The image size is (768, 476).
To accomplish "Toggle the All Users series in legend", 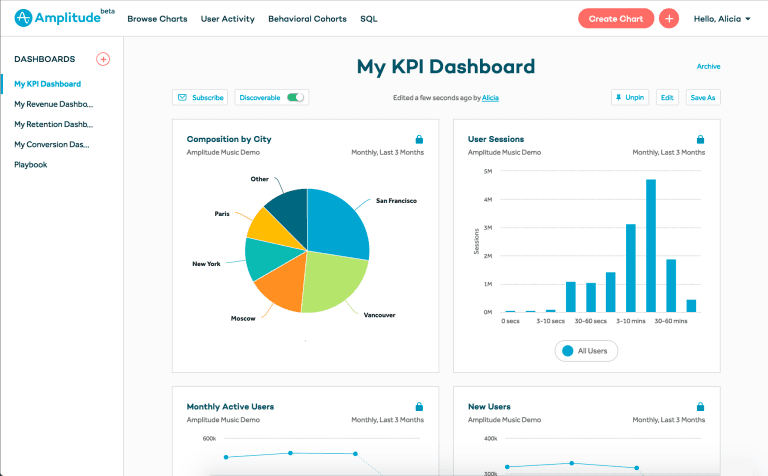I will click(587, 351).
